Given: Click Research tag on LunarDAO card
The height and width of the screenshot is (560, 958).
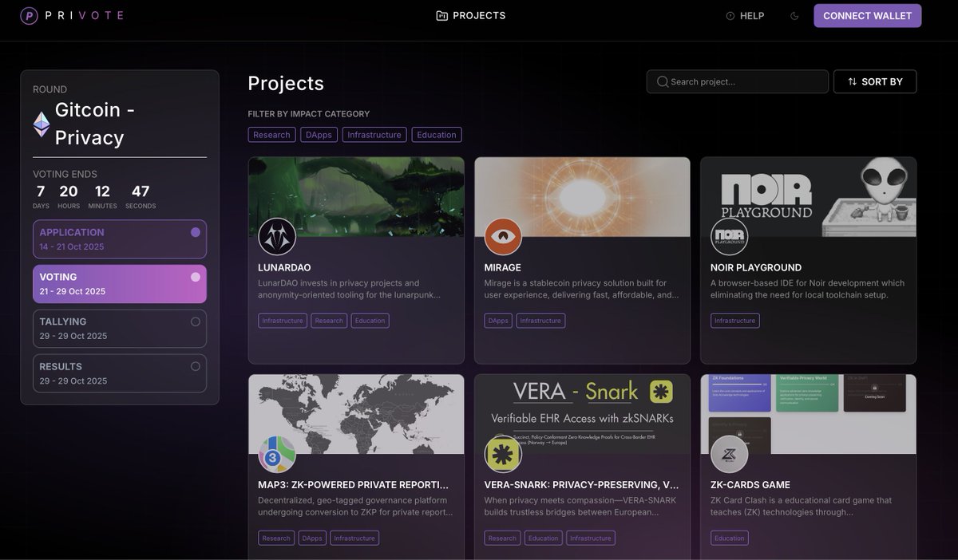Looking at the screenshot, I should point(329,321).
